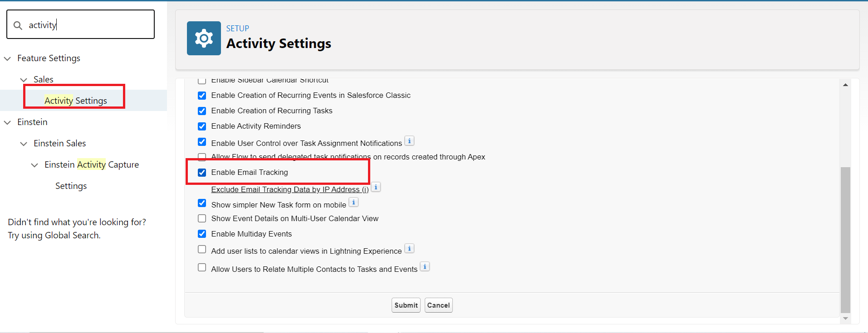Uncheck Enable Activity Reminders

point(201,126)
